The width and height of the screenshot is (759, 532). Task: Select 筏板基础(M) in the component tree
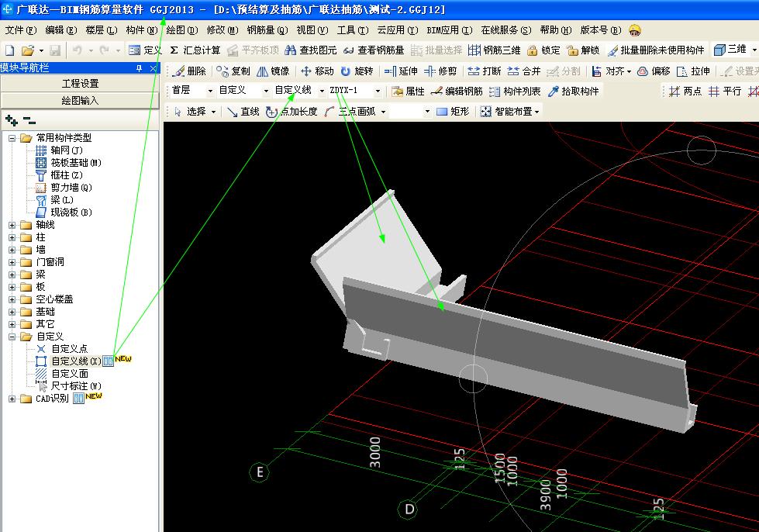(76, 163)
